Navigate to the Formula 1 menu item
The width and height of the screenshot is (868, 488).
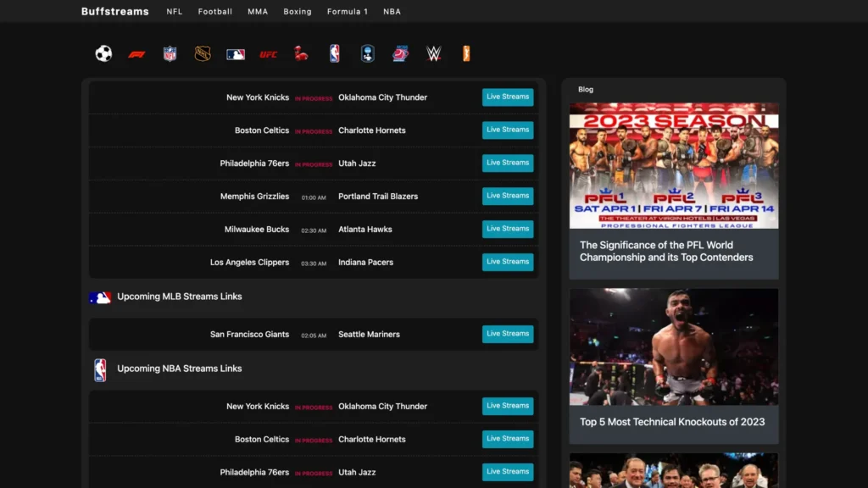(x=348, y=12)
